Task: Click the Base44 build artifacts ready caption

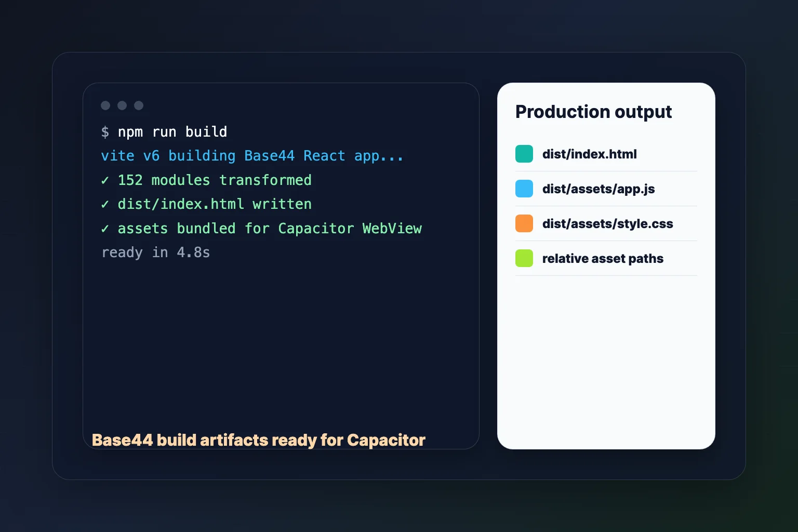Action: click(259, 440)
